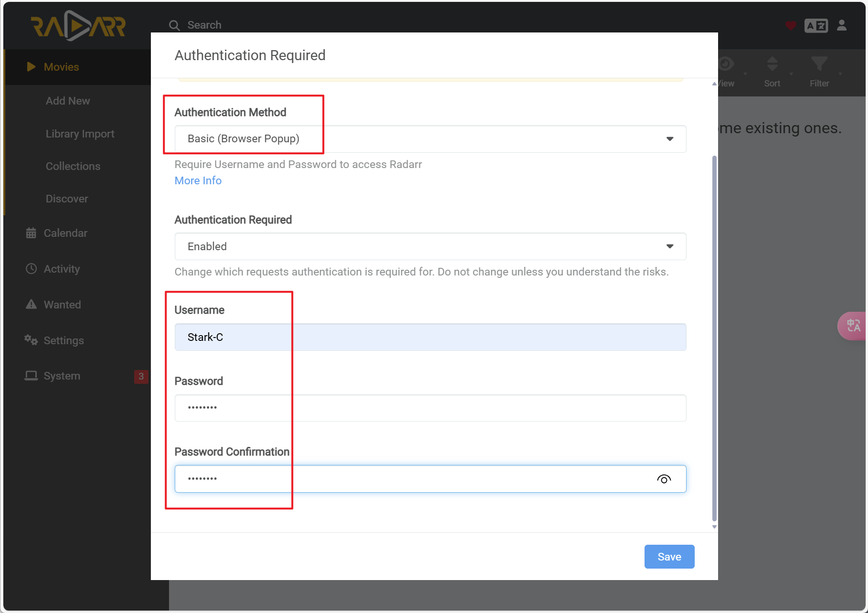
Task: Click 'Require Username and Password' help text
Action: (298, 164)
